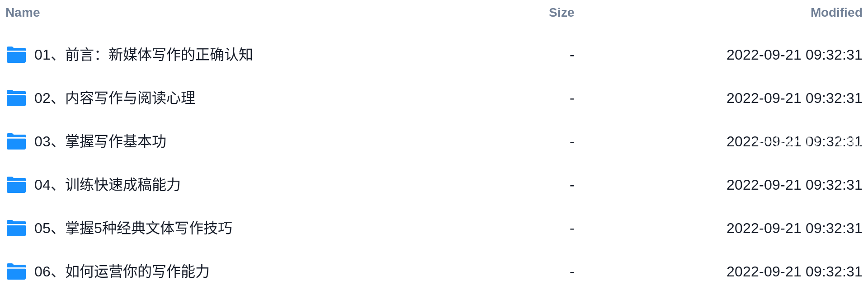The image size is (868, 290).
Task: Click modified timestamp of 04、训练快速成稿能力 row
Action: (794, 185)
